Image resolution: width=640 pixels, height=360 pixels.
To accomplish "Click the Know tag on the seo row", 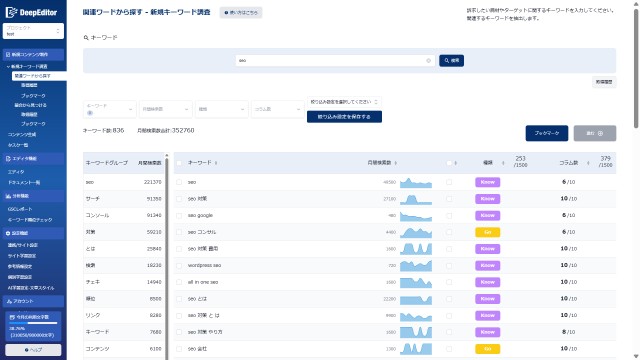I will [x=487, y=182].
